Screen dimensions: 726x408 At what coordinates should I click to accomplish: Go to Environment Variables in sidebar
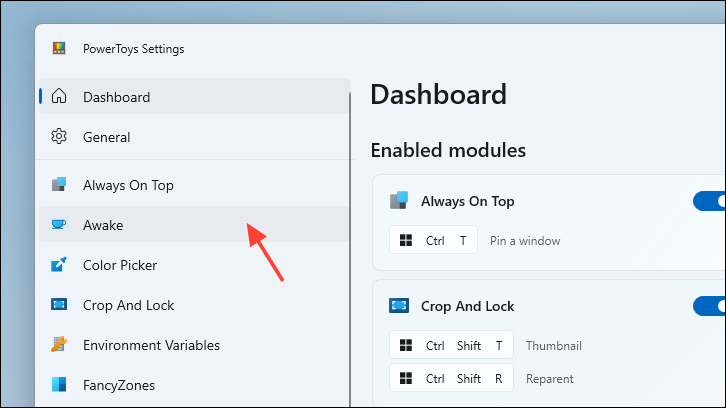click(x=194, y=345)
